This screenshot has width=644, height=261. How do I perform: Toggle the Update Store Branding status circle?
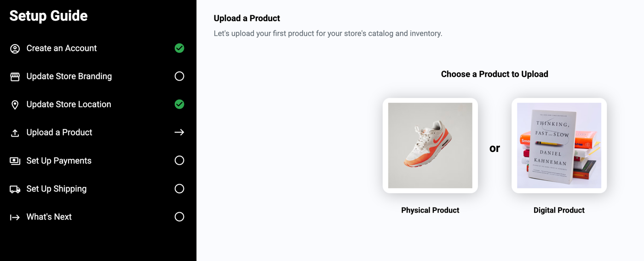point(179,76)
